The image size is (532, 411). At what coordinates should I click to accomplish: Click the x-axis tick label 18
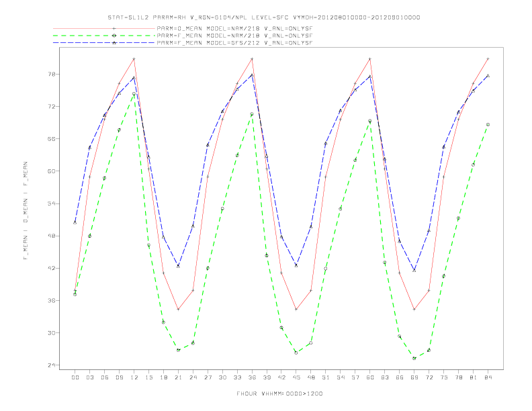click(x=163, y=377)
